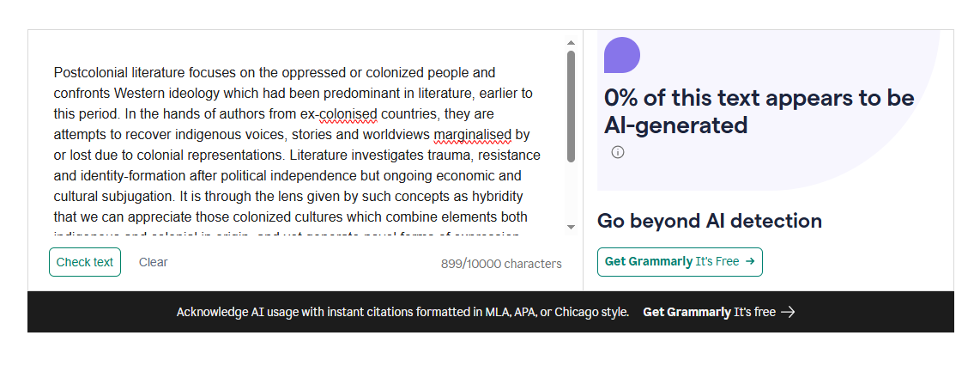Screen dimensions: 980x372
Task: Click the word "Literature" in the text box
Action: point(320,155)
